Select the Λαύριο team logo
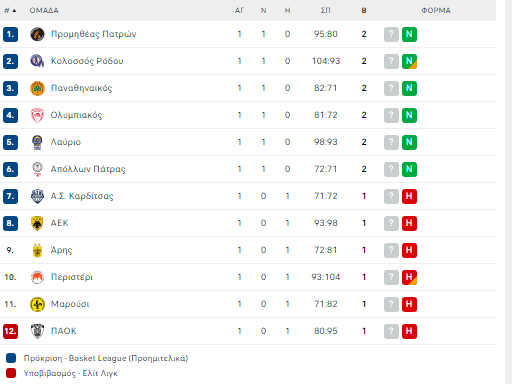Screen dimensions: 512x384 coord(37,142)
